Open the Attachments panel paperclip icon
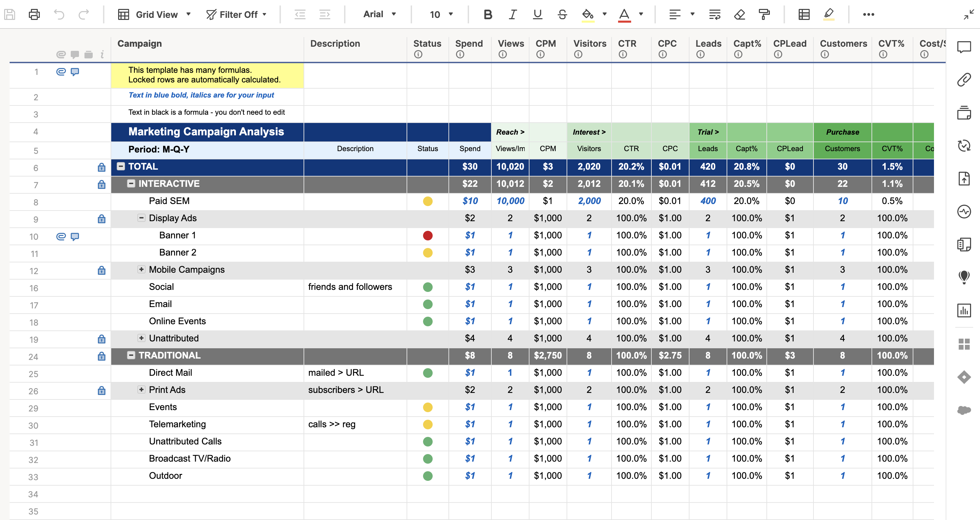This screenshot has width=980, height=520. coord(964,80)
